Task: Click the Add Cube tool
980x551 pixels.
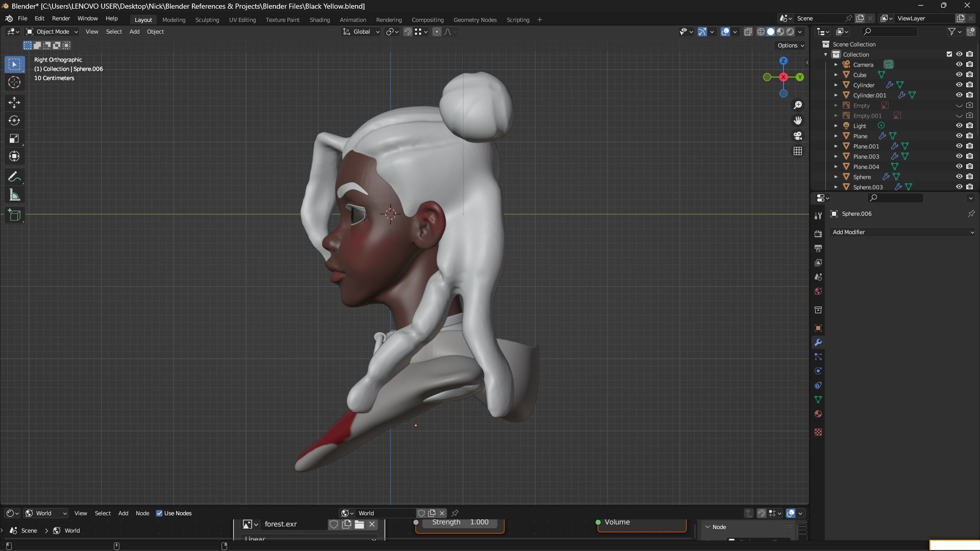Action: coord(14,215)
